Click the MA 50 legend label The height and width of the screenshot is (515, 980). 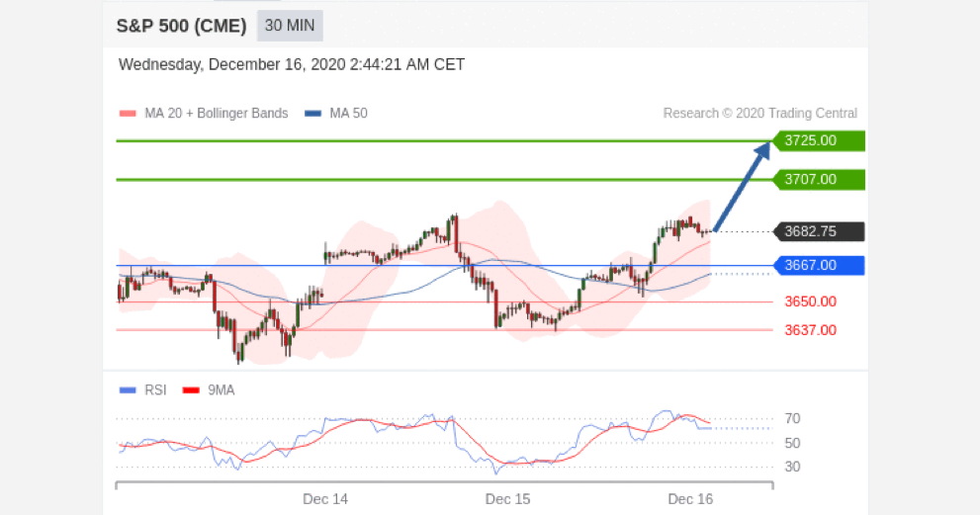(x=349, y=113)
